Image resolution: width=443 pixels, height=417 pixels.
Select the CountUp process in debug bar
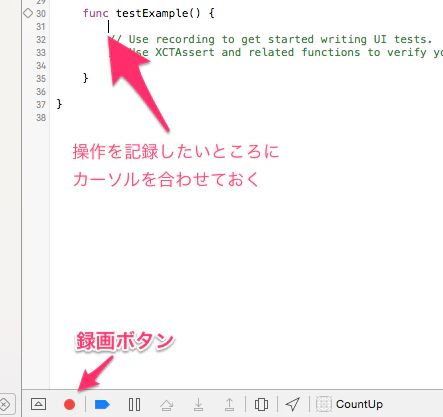[x=359, y=404]
